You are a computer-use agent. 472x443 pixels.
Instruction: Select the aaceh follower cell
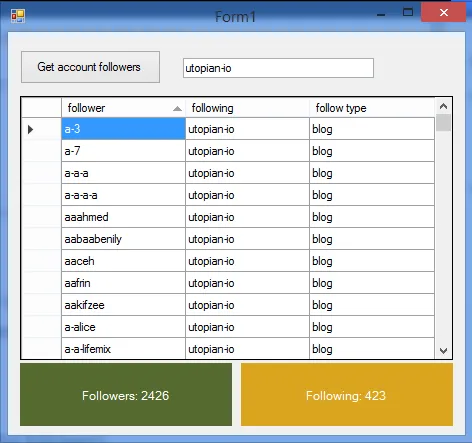(123, 261)
